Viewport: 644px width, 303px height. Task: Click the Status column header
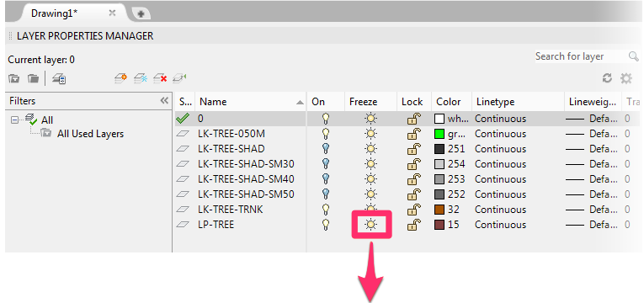186,102
